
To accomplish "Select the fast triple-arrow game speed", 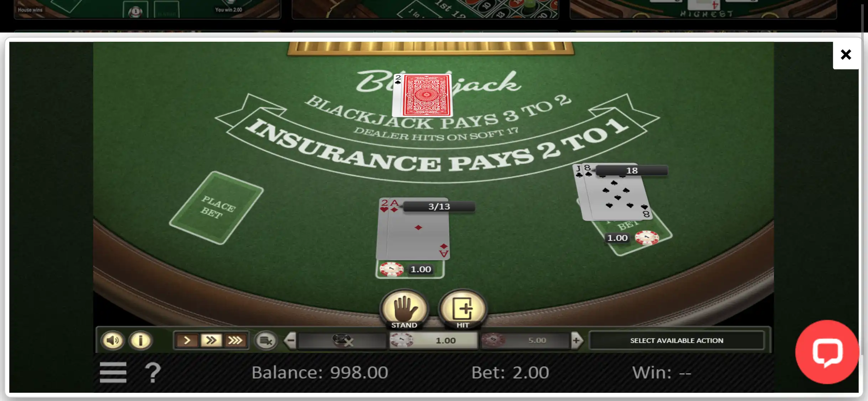I will (x=235, y=340).
